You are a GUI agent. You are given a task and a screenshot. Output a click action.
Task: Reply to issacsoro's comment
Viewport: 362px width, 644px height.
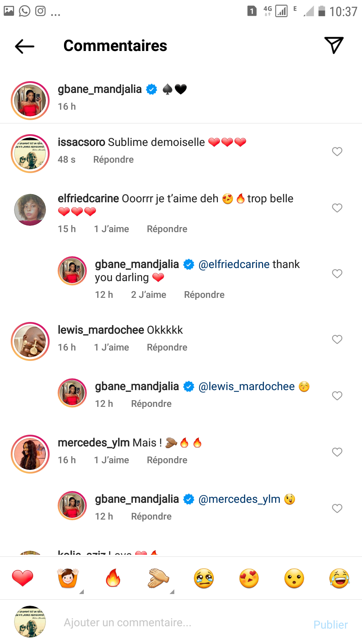(x=113, y=160)
